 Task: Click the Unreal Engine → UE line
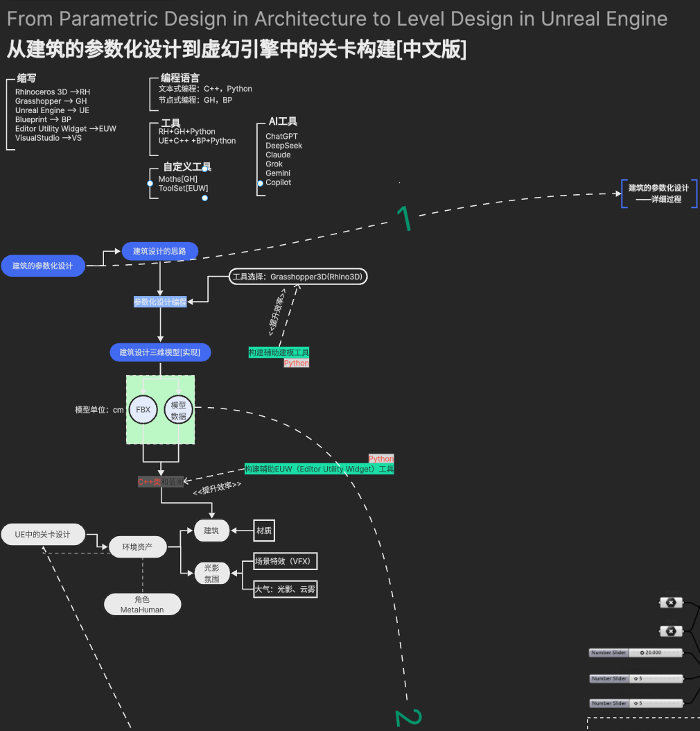(x=52, y=110)
